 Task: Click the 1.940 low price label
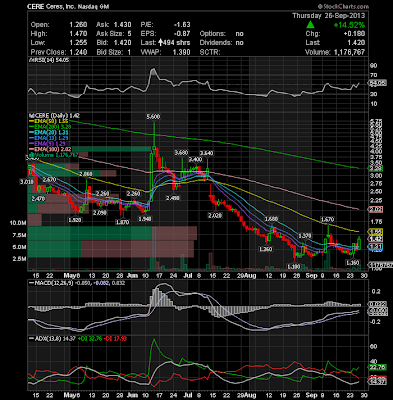(145, 219)
